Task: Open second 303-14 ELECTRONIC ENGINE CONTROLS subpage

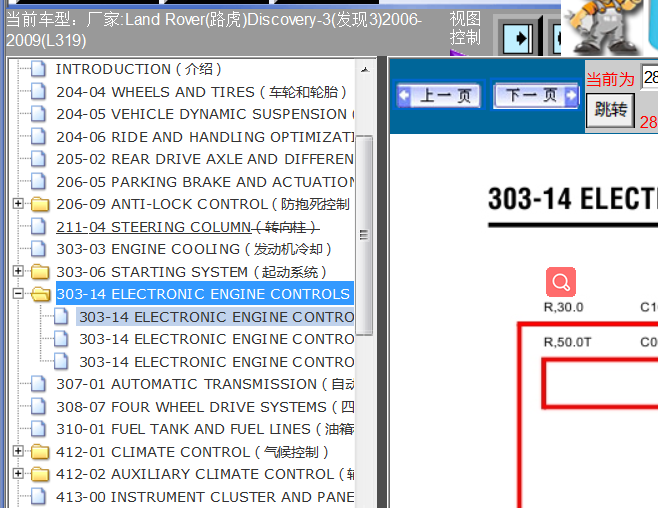Action: (216, 339)
